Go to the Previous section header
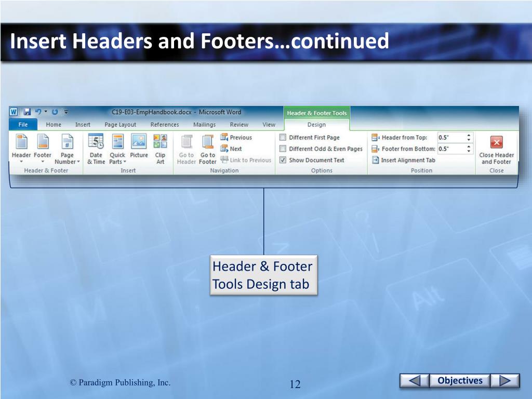Viewport: 532px width, 399px height. pos(236,137)
